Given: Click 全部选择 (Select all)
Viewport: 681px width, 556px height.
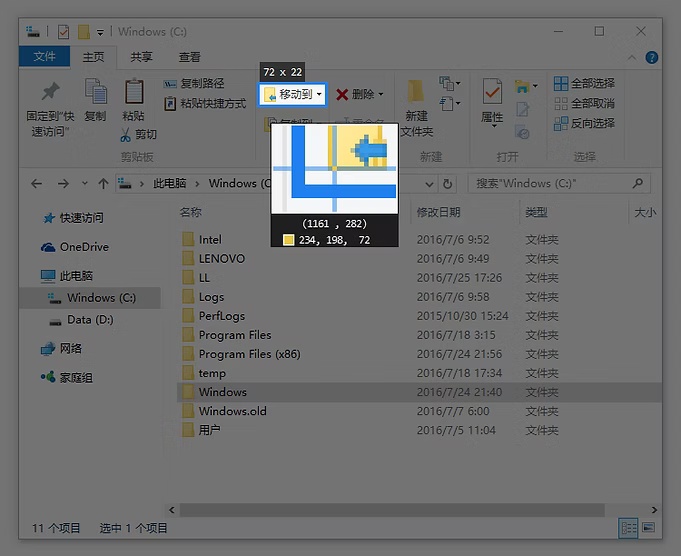Looking at the screenshot, I should (x=585, y=84).
